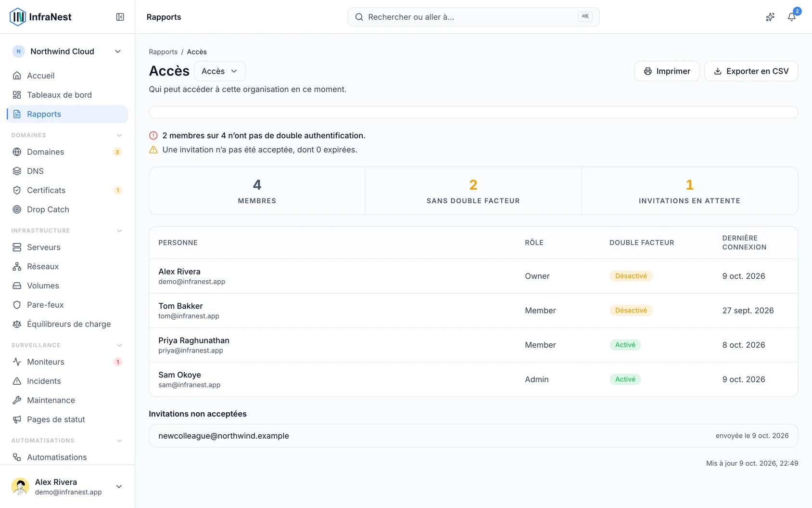Open the Northwind Cloud organisation switcher
The height and width of the screenshot is (508, 812).
click(67, 52)
